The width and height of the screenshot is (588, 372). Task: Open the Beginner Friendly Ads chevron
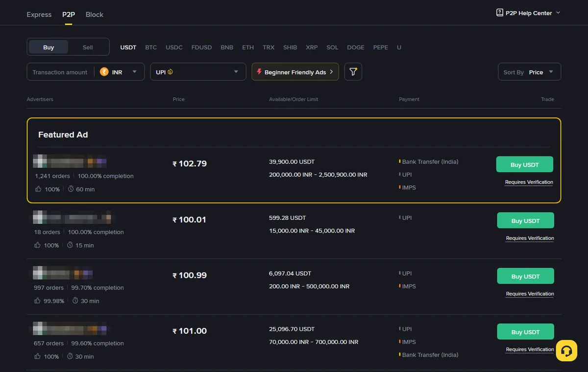click(331, 72)
